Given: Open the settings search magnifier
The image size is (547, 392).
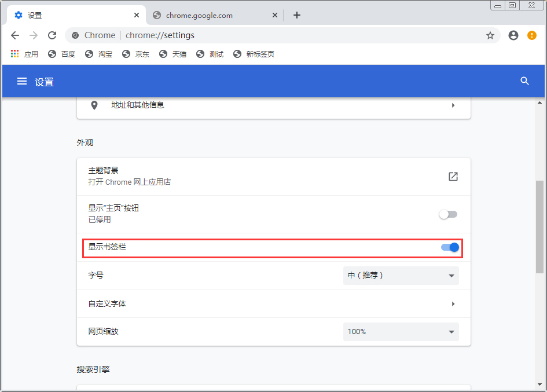Looking at the screenshot, I should point(524,81).
